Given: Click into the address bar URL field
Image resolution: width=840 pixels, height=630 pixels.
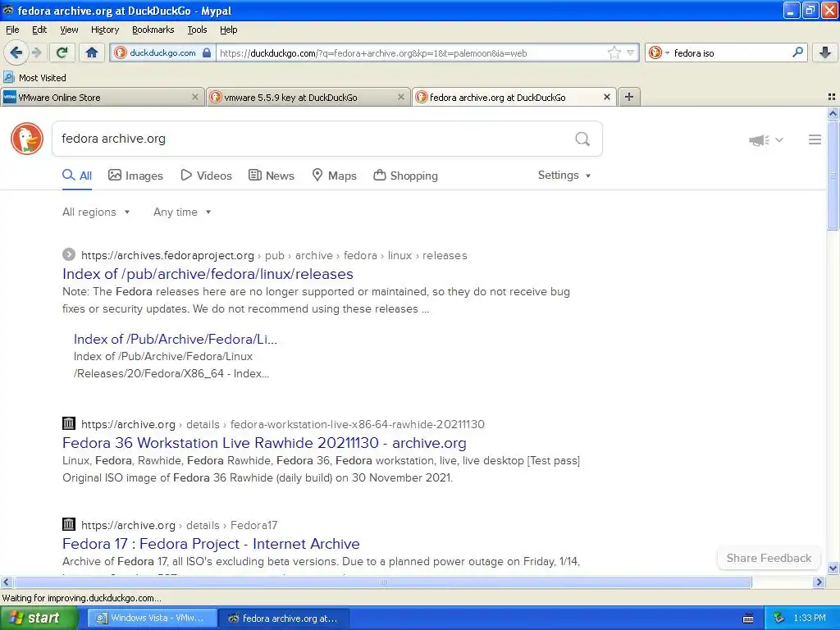Looking at the screenshot, I should [x=412, y=53].
